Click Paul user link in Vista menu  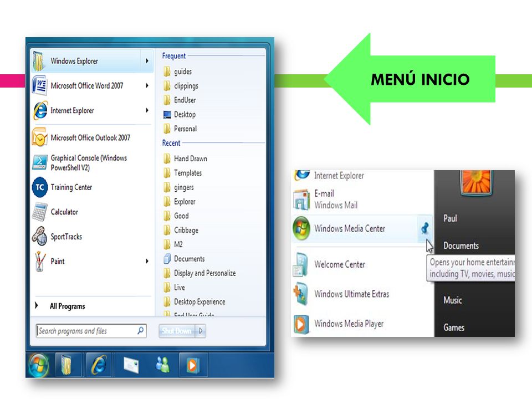pos(450,218)
